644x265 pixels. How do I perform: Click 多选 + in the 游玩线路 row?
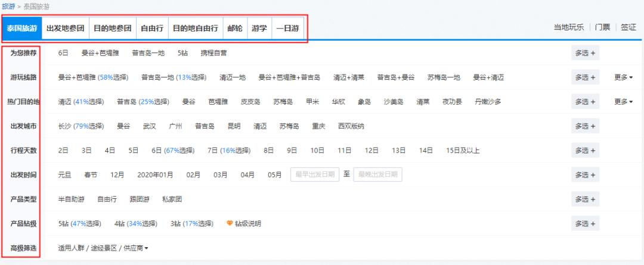(x=586, y=77)
